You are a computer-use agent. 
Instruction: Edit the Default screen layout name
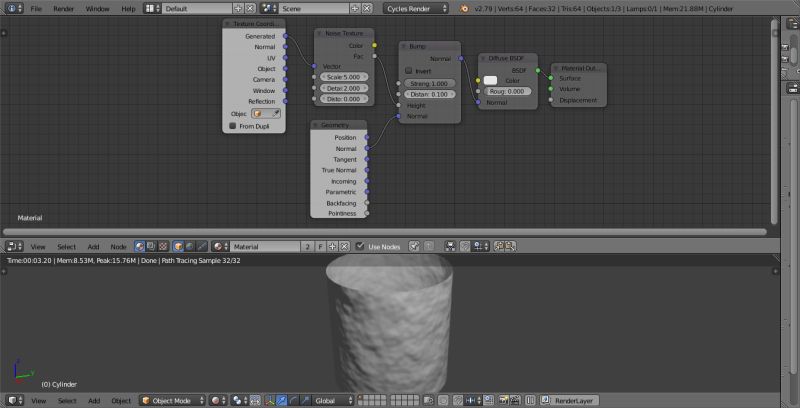pos(197,9)
